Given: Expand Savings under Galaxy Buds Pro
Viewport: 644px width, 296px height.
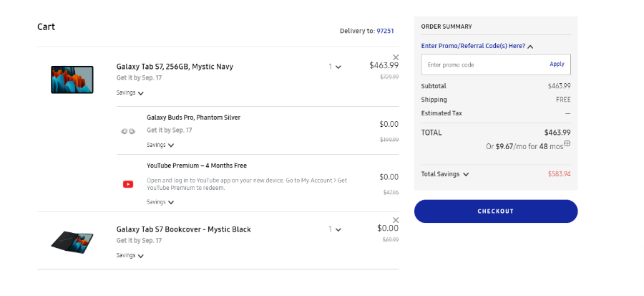Looking at the screenshot, I should click(x=160, y=145).
